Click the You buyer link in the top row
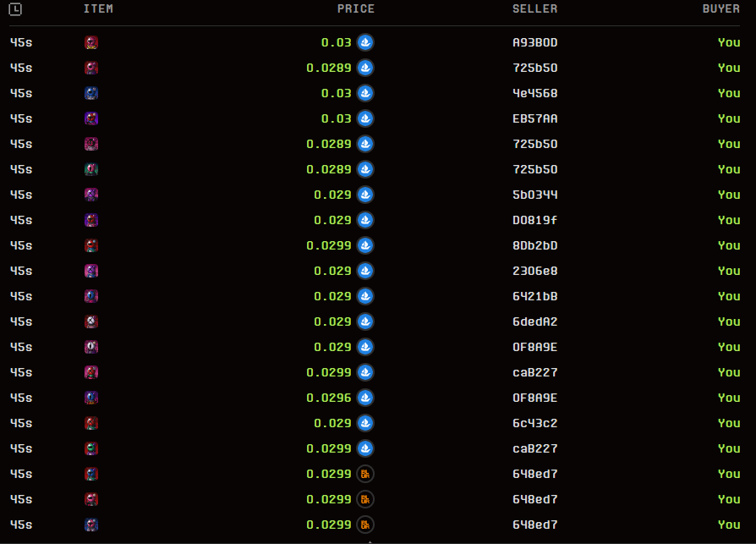This screenshot has height=544, width=756. (728, 42)
